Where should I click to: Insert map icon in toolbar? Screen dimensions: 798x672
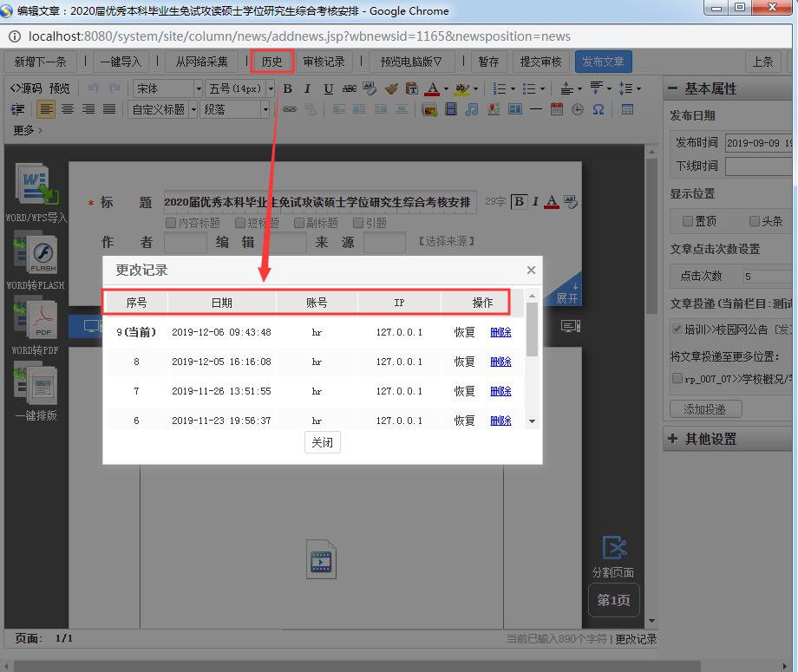tap(494, 109)
